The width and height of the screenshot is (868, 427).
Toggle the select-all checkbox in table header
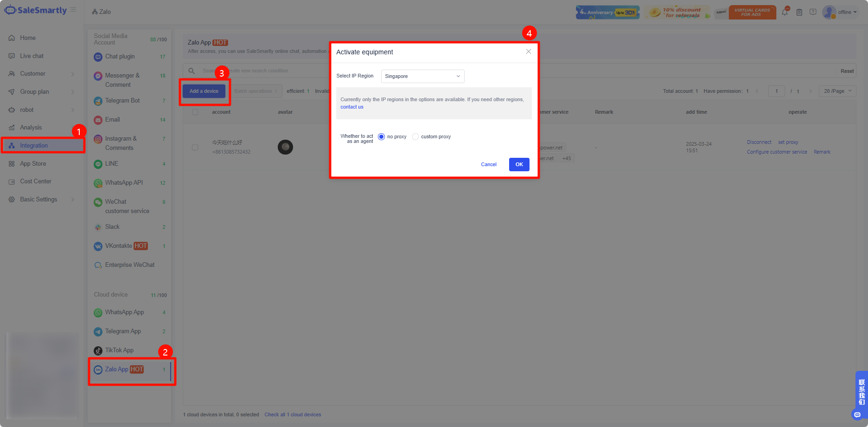[x=195, y=112]
